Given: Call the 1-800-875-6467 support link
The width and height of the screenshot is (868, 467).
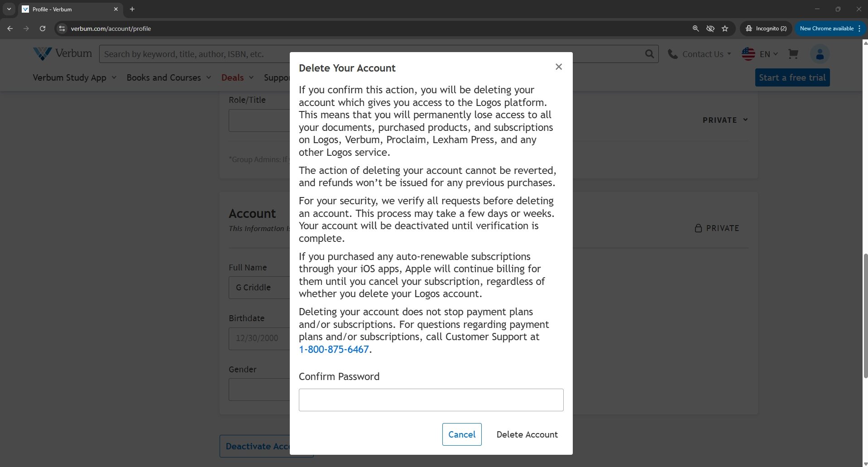Looking at the screenshot, I should click(x=334, y=349).
